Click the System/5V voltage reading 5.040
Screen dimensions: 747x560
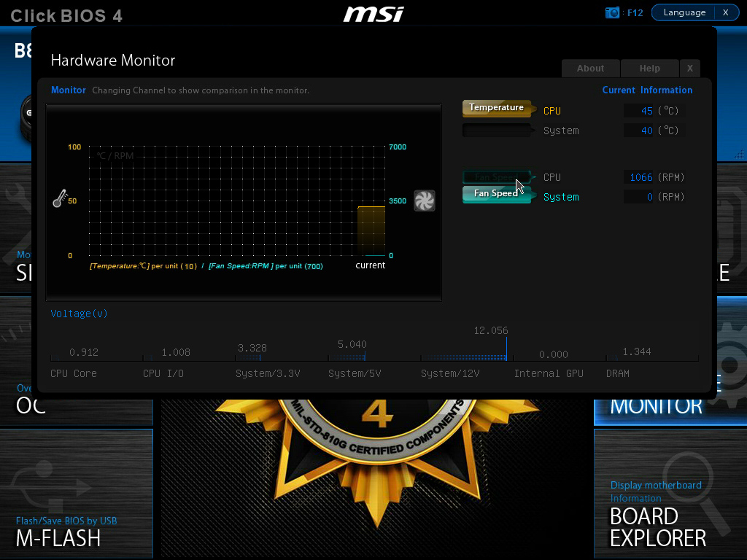pos(352,344)
